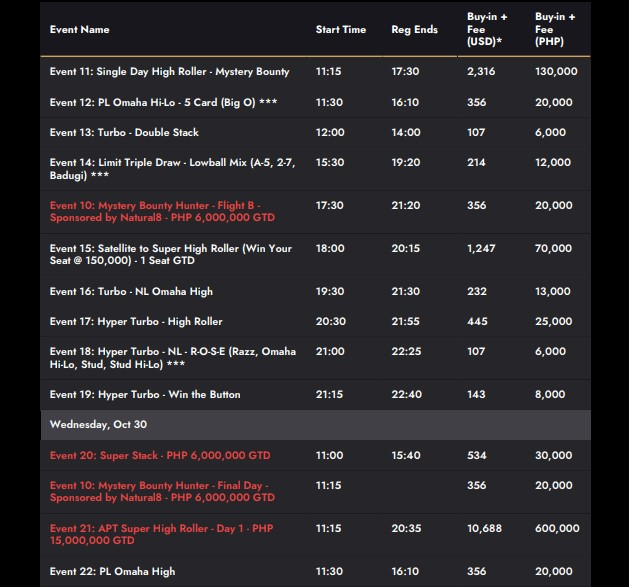The image size is (629, 587).
Task: Open Event 10 Mystery Bounty Hunter Final Day
Action: pos(160,491)
